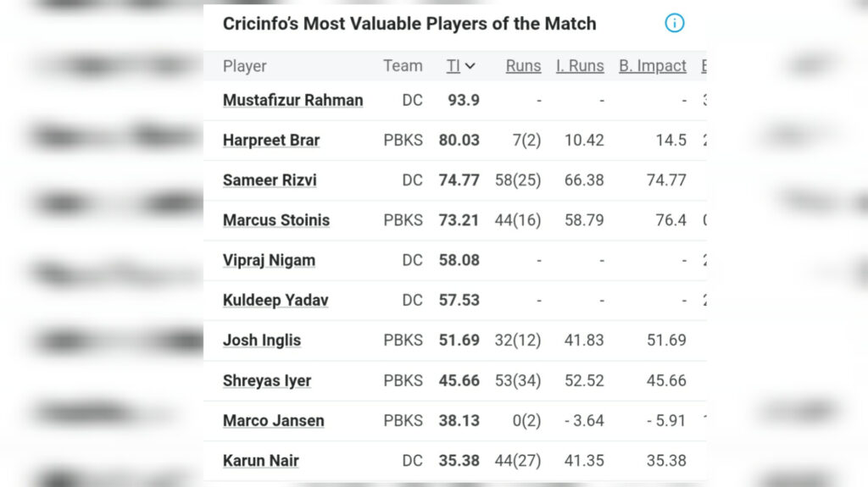
Task: Click the Most Valuable Players title
Action: [x=409, y=23]
